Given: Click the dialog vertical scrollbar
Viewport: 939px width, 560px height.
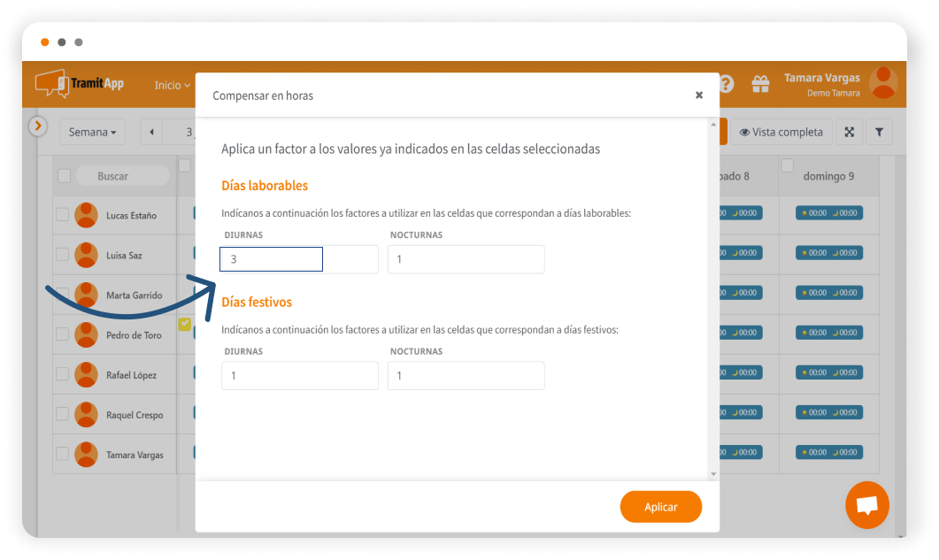Looking at the screenshot, I should coord(713,299).
